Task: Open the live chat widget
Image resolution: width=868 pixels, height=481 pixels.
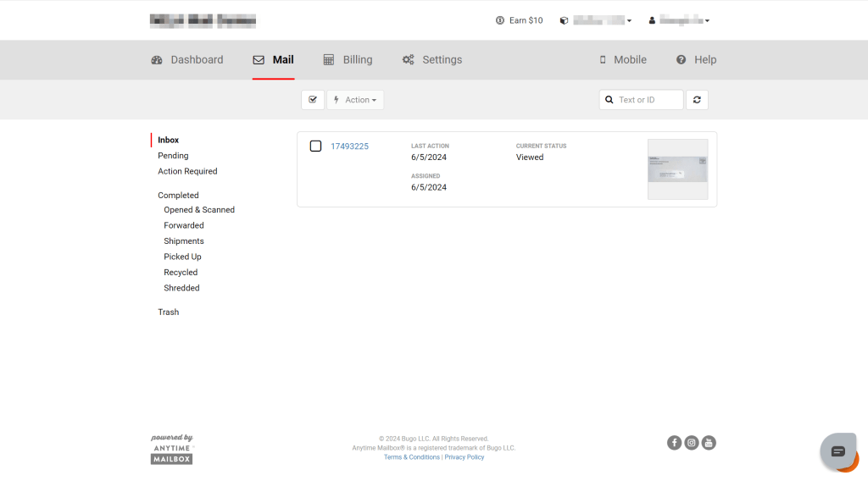Action: [838, 451]
